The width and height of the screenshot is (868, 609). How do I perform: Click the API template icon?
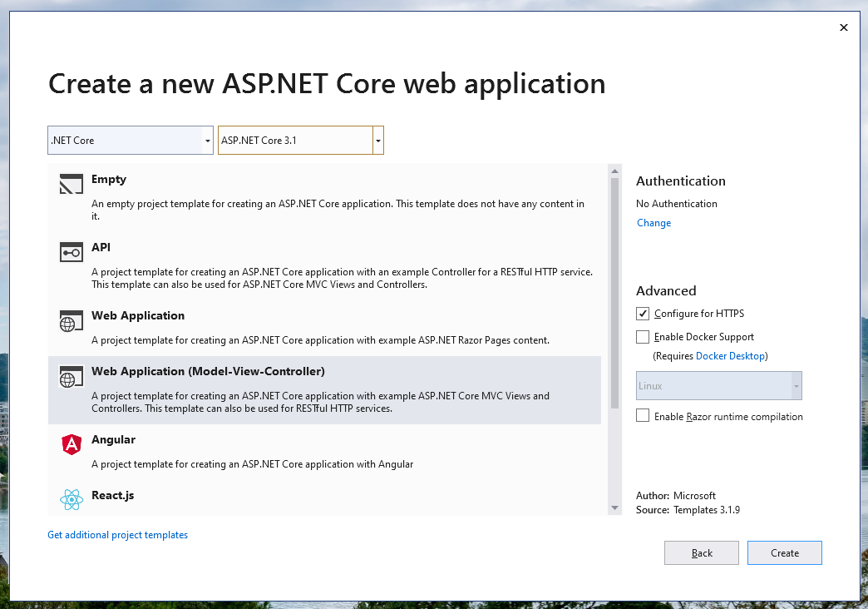pos(72,252)
